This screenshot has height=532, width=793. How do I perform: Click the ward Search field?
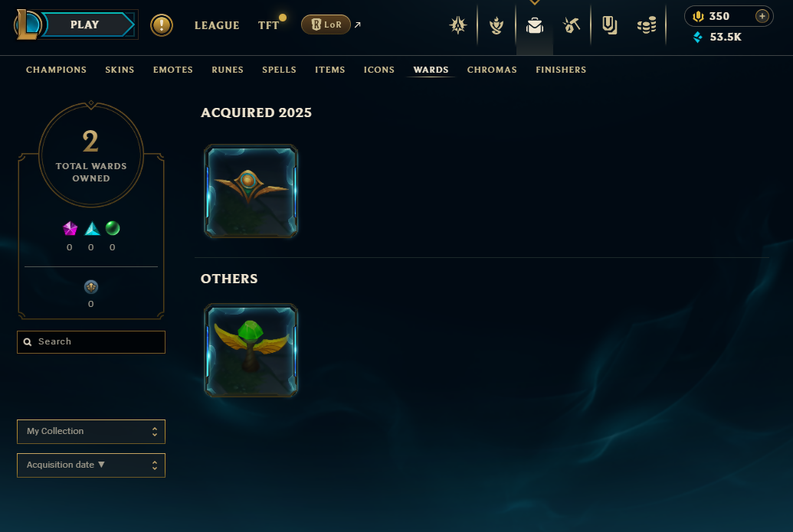91,342
